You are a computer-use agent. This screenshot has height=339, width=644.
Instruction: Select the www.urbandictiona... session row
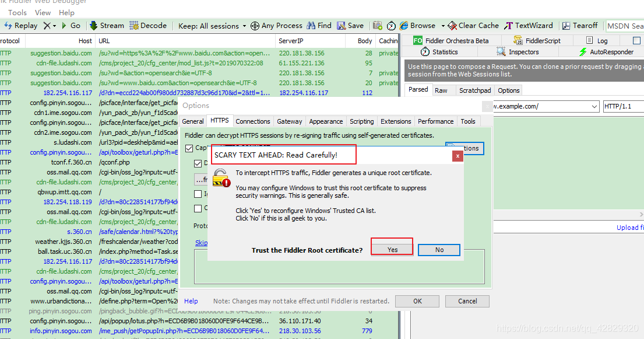click(89, 301)
